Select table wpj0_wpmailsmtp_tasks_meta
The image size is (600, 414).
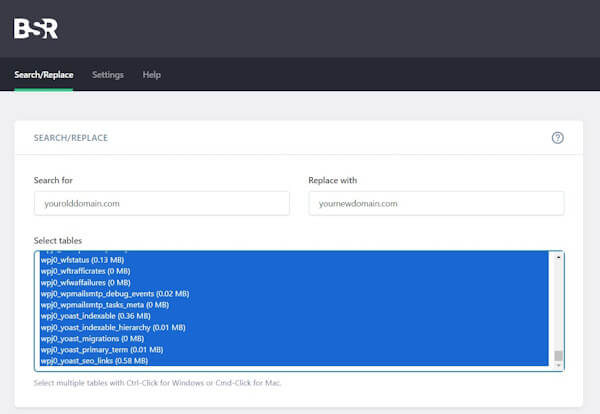[294, 305]
